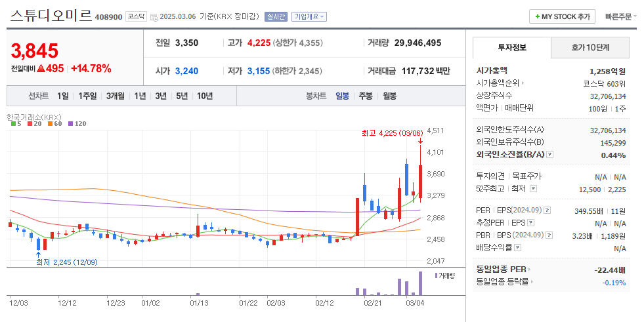Click the red 20-day moving average swatch
The image size is (644, 322).
(x=30, y=123)
